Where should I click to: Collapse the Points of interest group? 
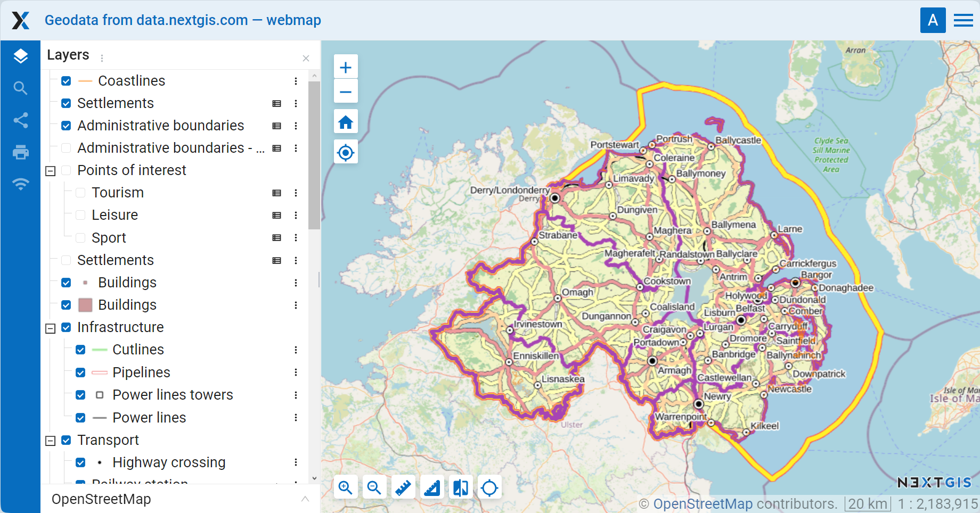(x=51, y=171)
